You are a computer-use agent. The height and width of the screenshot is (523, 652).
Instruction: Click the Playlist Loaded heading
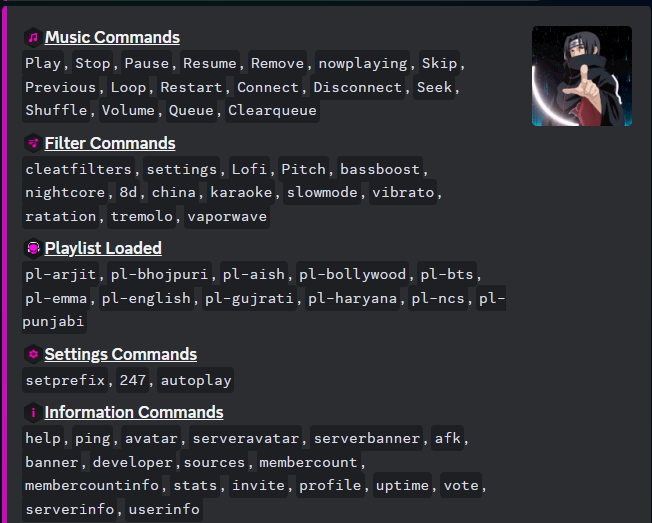pos(103,248)
